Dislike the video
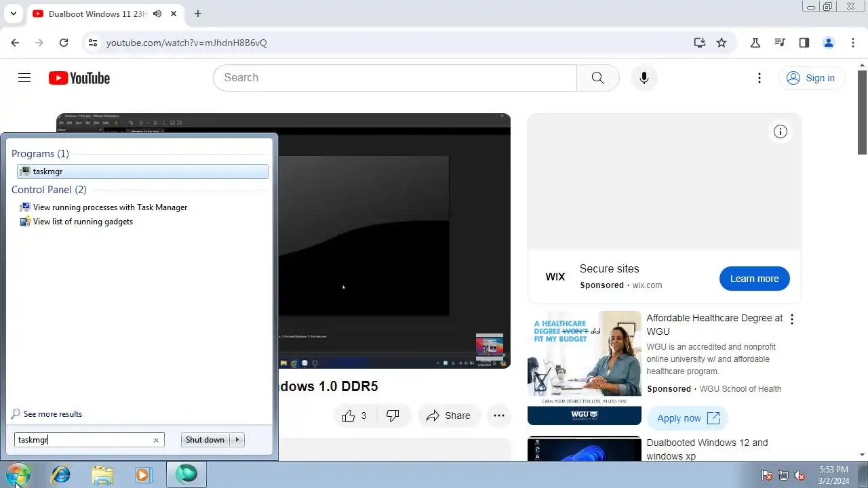This screenshot has height=488, width=868. [x=393, y=415]
